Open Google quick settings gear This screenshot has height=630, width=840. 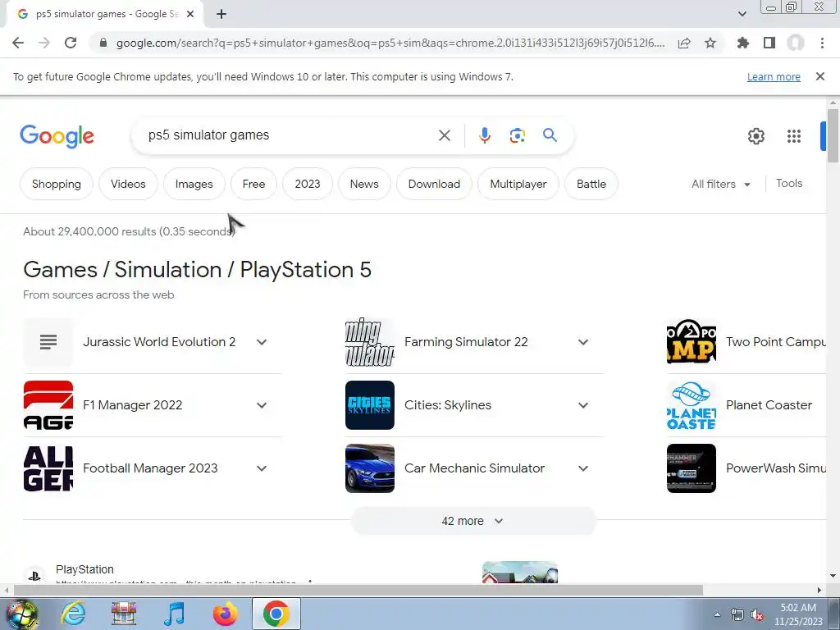click(x=756, y=136)
